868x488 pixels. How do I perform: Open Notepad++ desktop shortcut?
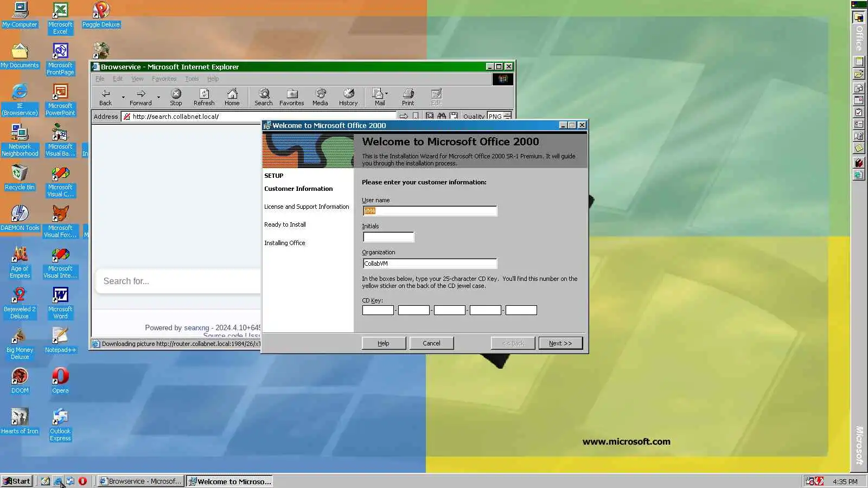coord(60,340)
